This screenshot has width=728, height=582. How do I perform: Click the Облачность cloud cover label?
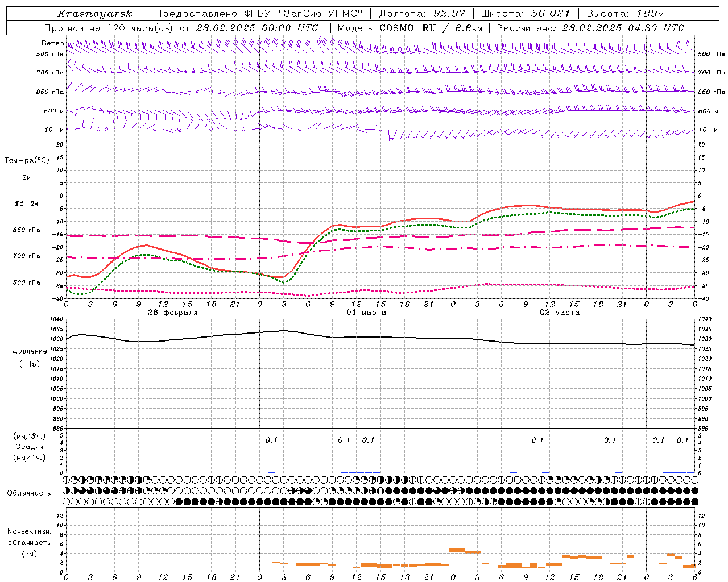pos(29,493)
